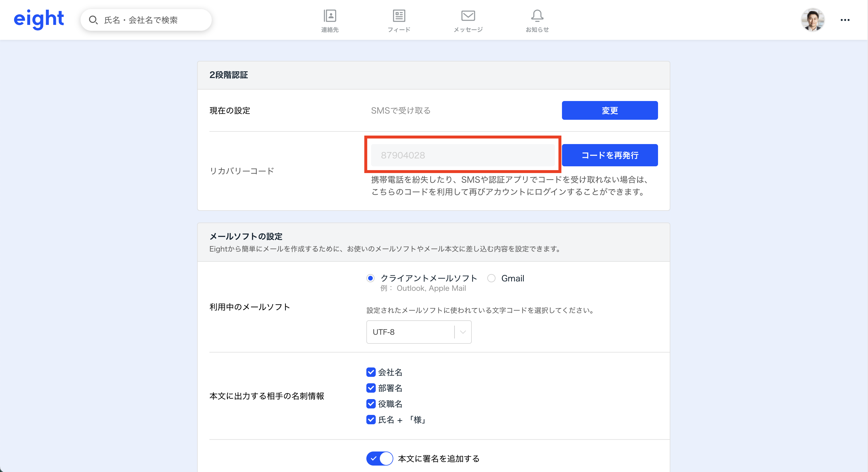Select クライアントメールソフト option
This screenshot has height=472, width=868.
370,278
